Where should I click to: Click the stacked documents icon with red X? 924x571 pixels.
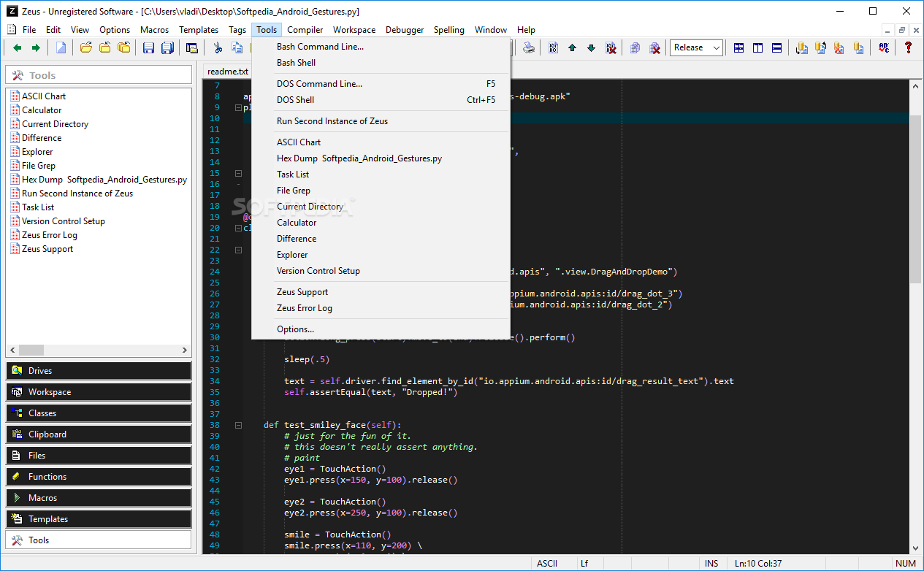tap(655, 48)
